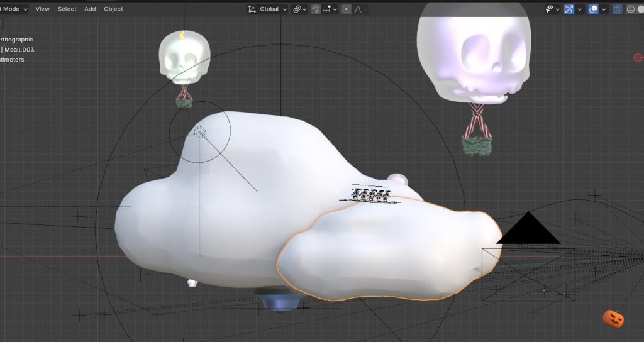Open the Select menu
644x342 pixels.
(x=67, y=9)
